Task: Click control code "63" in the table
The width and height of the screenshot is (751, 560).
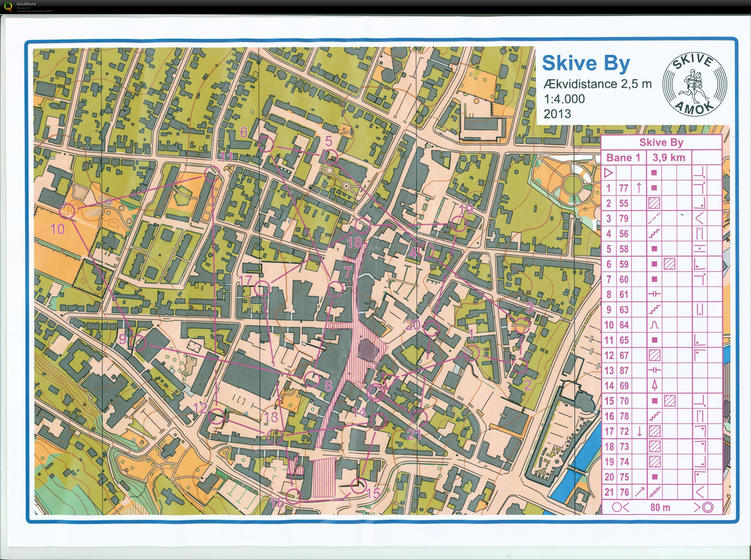Action: tap(623, 309)
